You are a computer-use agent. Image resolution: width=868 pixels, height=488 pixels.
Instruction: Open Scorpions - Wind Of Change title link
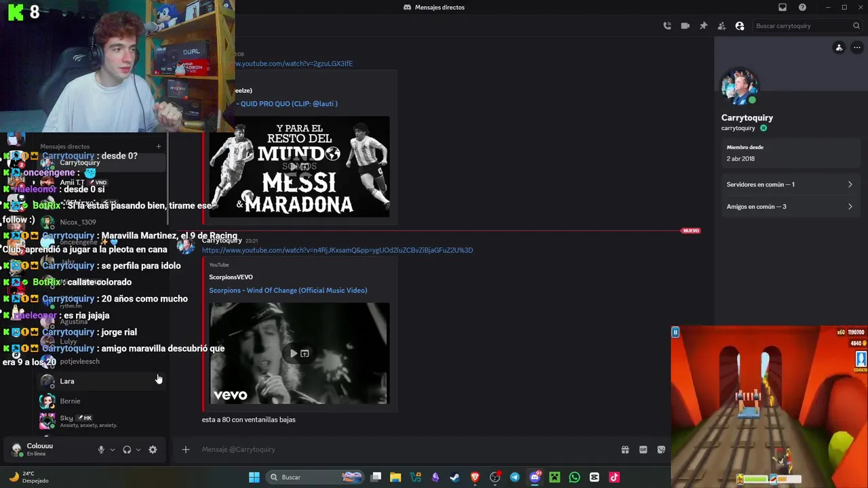pos(288,290)
